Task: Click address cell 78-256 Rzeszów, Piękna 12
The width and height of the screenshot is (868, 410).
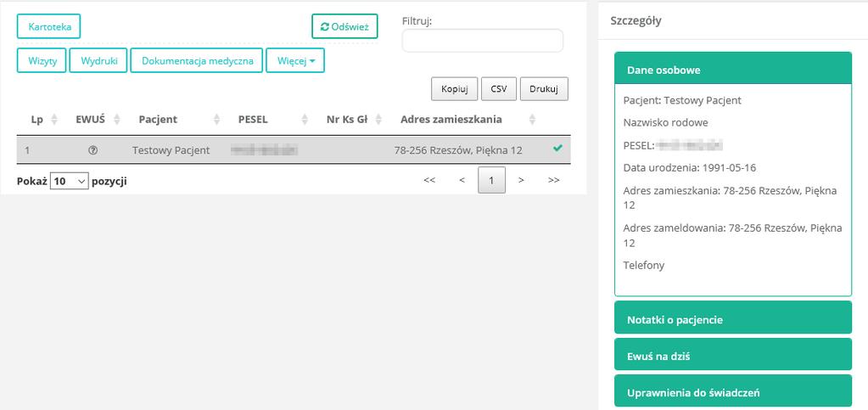Action: (458, 150)
